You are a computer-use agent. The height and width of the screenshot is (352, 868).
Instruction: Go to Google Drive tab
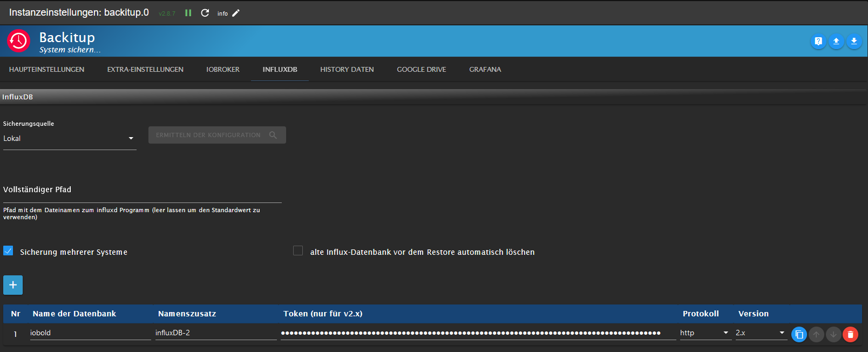coord(422,70)
